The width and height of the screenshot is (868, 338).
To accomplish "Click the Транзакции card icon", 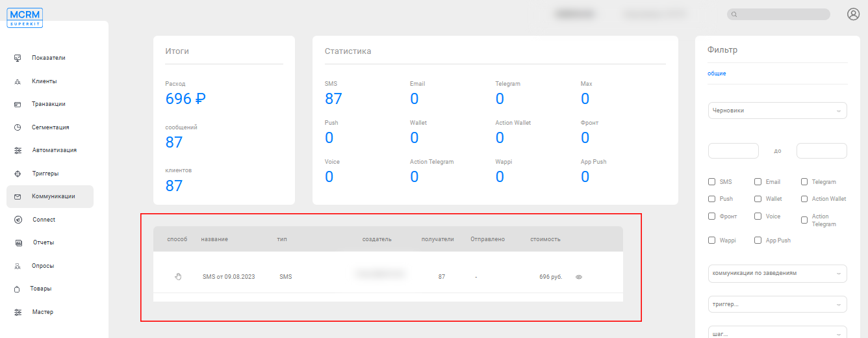I will (x=18, y=104).
